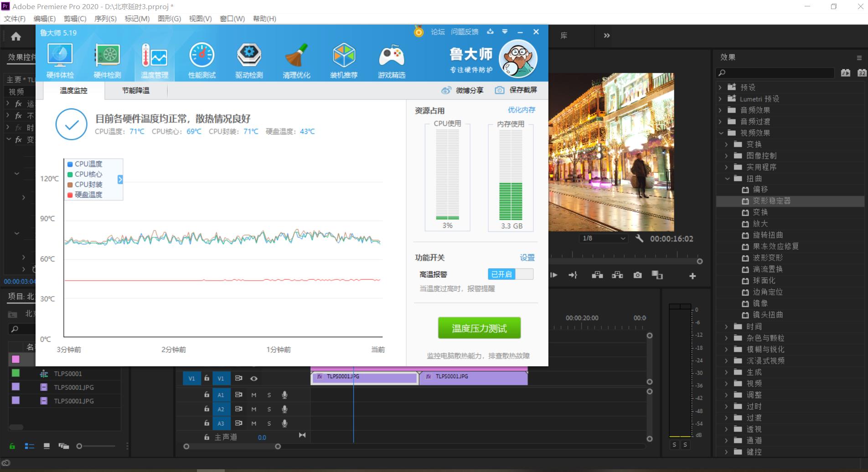
Task: Click list view icon in project panel
Action: pyautogui.click(x=30, y=446)
